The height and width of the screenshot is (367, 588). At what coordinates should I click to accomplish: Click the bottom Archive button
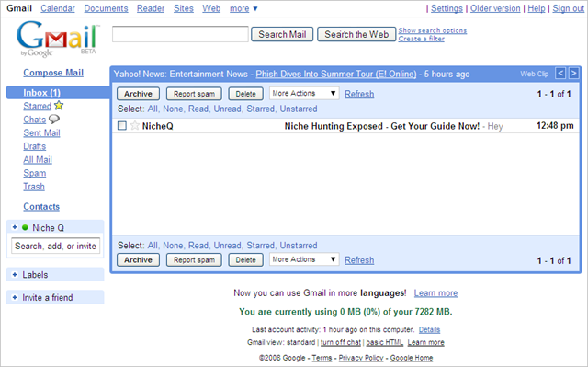tap(138, 260)
